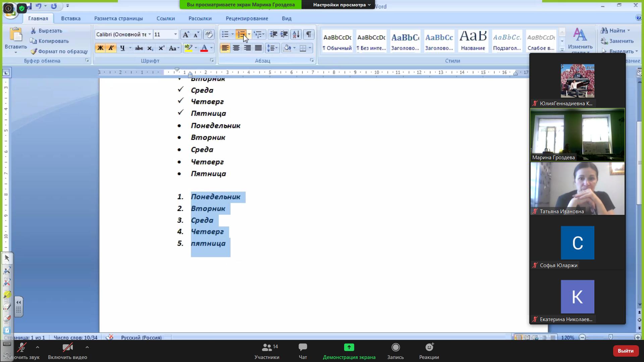Start Zoom recording (Запись)
Viewport: 644px width, 362px height.
pyautogui.click(x=395, y=351)
